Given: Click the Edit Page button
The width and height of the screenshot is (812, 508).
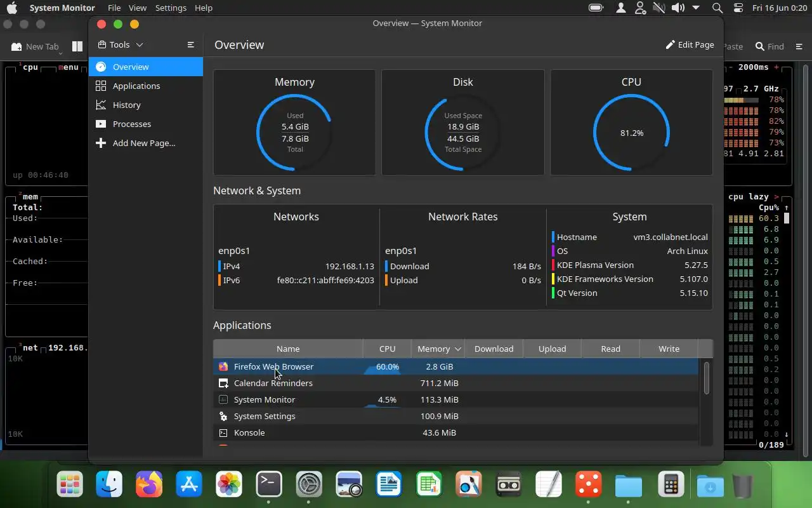Looking at the screenshot, I should 690,44.
